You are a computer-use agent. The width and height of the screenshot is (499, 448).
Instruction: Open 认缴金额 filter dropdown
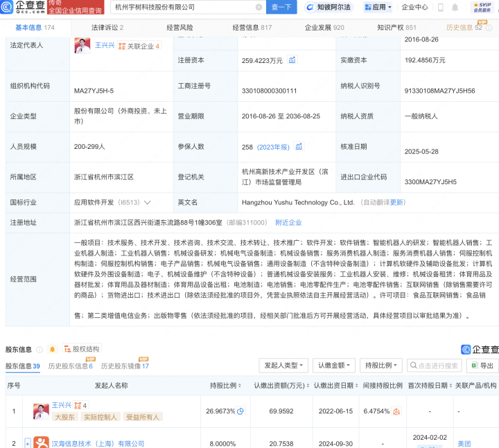pos(334,366)
